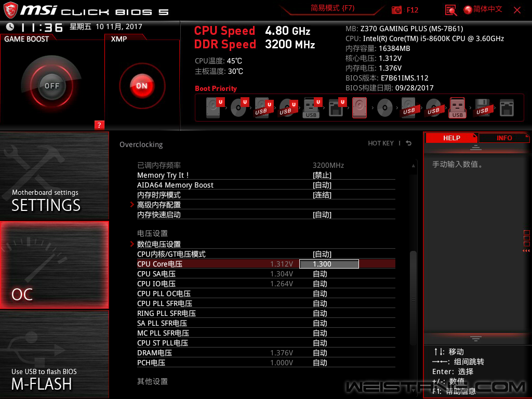Image resolution: width=532 pixels, height=399 pixels.
Task: Toggle the XMP ON button
Action: 142,86
